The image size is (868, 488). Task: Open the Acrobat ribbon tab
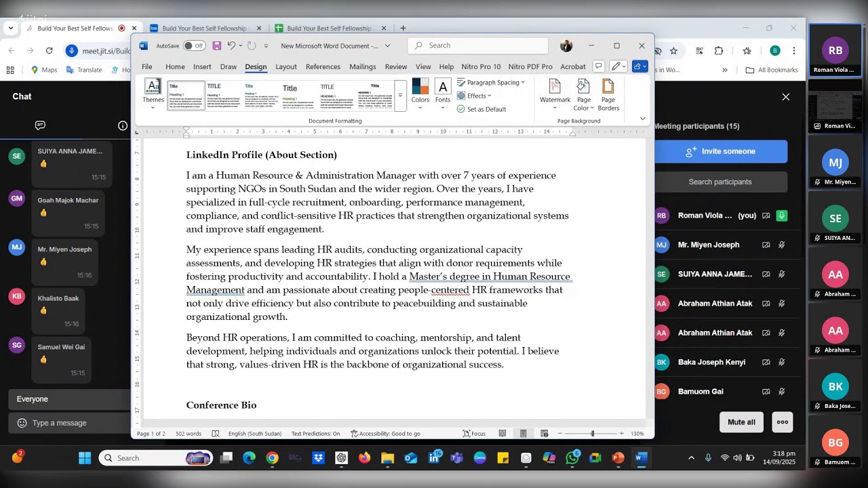(573, 66)
